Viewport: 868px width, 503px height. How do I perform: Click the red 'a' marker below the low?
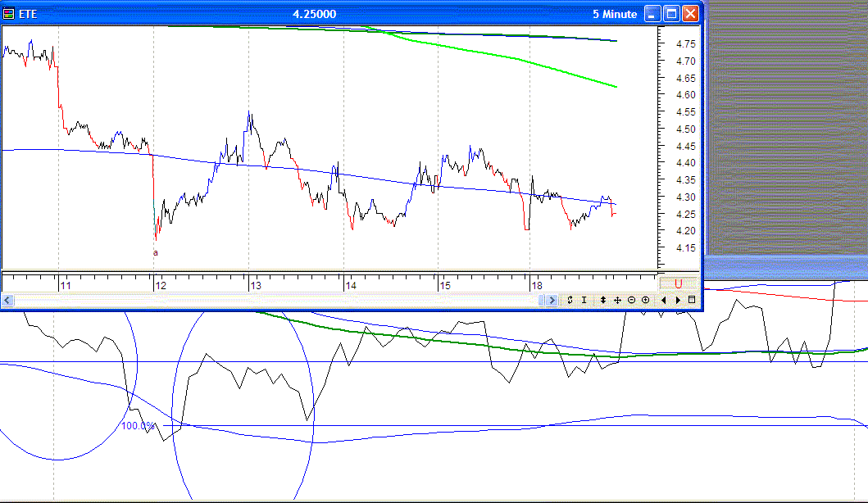[x=156, y=253]
